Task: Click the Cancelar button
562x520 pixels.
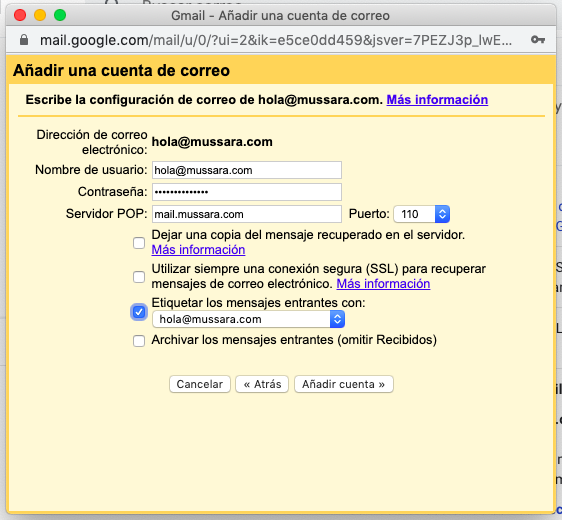Action: pos(200,384)
